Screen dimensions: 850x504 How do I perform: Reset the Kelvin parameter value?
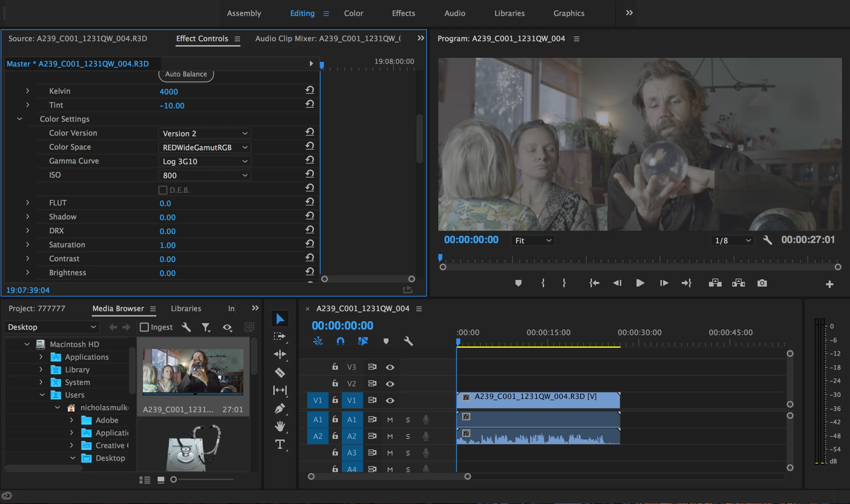[310, 90]
